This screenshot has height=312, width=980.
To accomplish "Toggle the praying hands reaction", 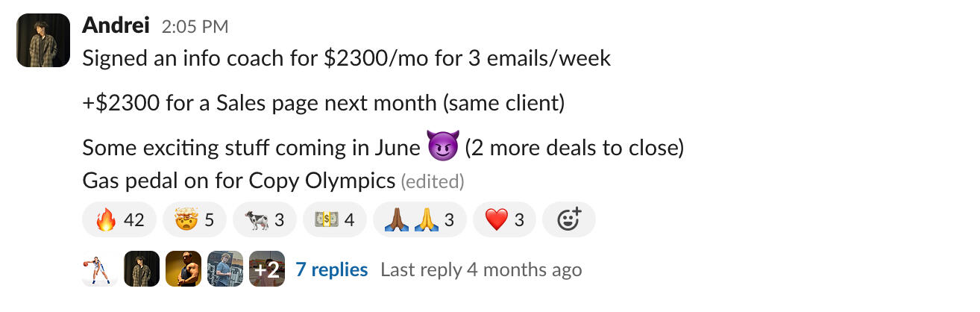I will pyautogui.click(x=419, y=220).
